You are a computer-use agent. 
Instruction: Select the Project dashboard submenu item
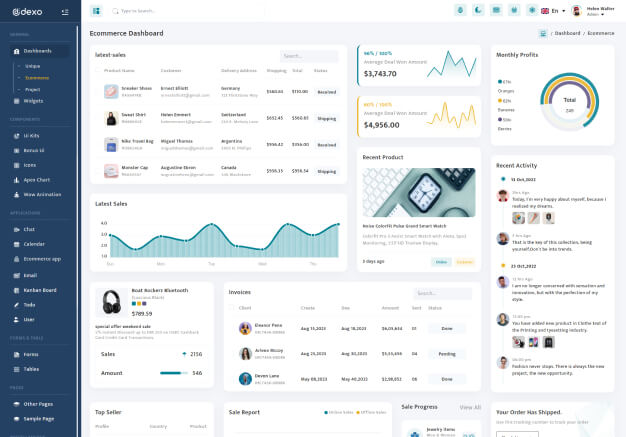click(33, 89)
